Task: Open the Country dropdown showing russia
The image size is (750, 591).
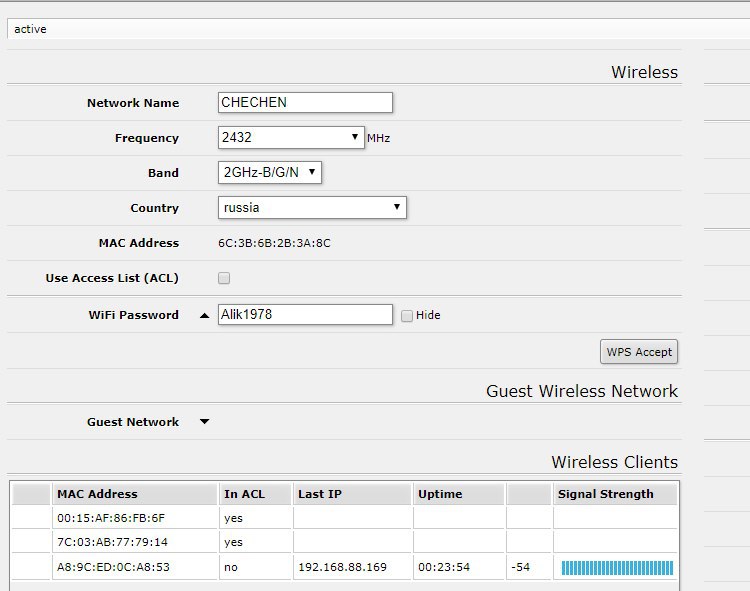Action: (312, 208)
